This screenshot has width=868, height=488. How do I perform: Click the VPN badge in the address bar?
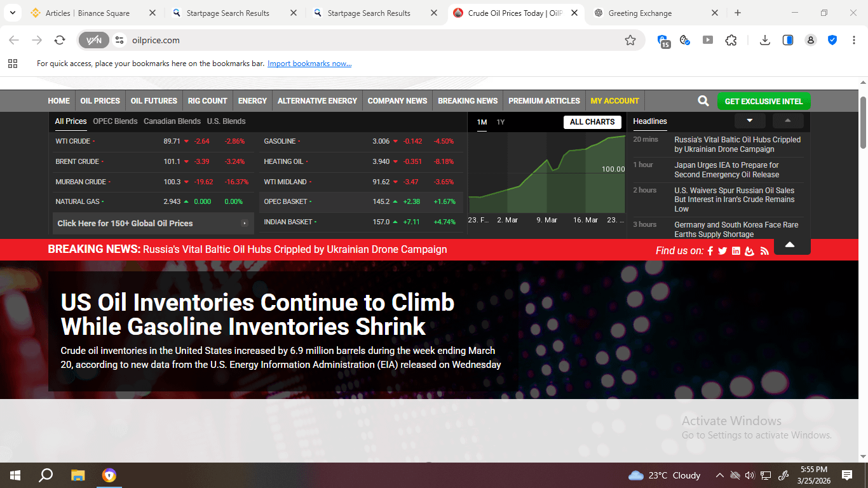93,40
